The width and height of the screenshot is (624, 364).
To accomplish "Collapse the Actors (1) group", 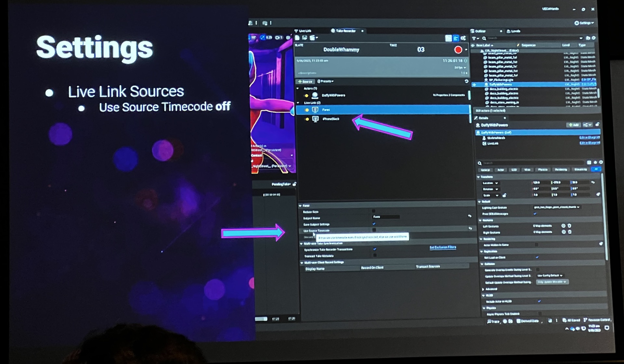I will (298, 88).
